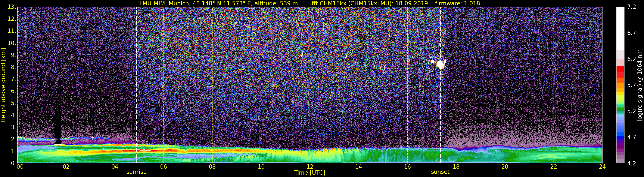Click the white dashed sunset line
The height and width of the screenshot is (177, 644).
pos(440,85)
